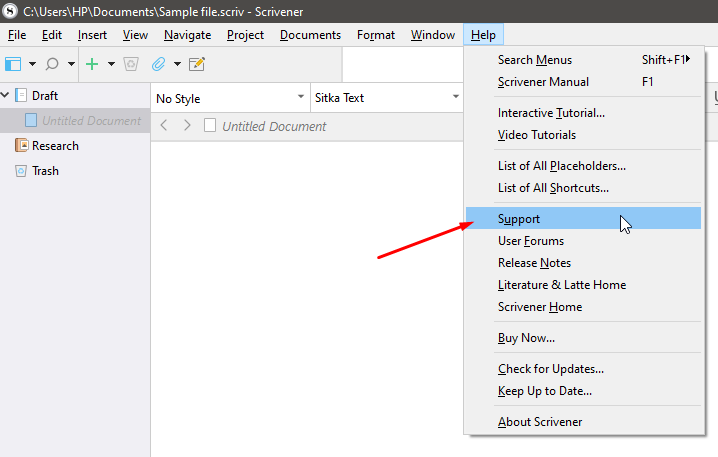Image resolution: width=718 pixels, height=457 pixels.
Task: Select Check for Updates menu item
Action: point(583,369)
